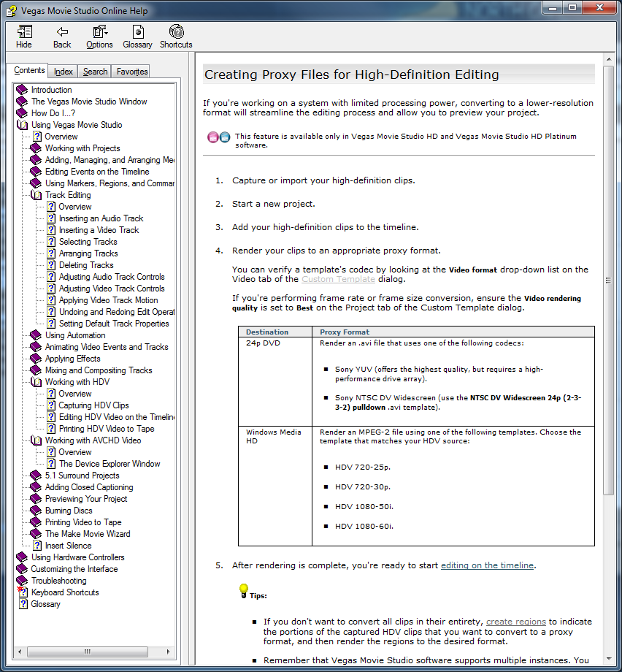Open Animating Video Events and Tracks topic
Screen dimensions: 622x672
107,347
